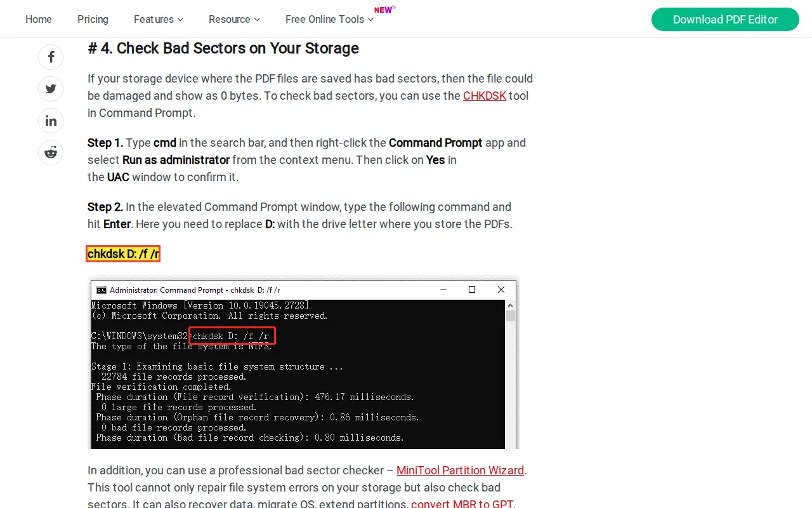The height and width of the screenshot is (508, 812).
Task: Open the Pricing page
Action: click(x=93, y=19)
